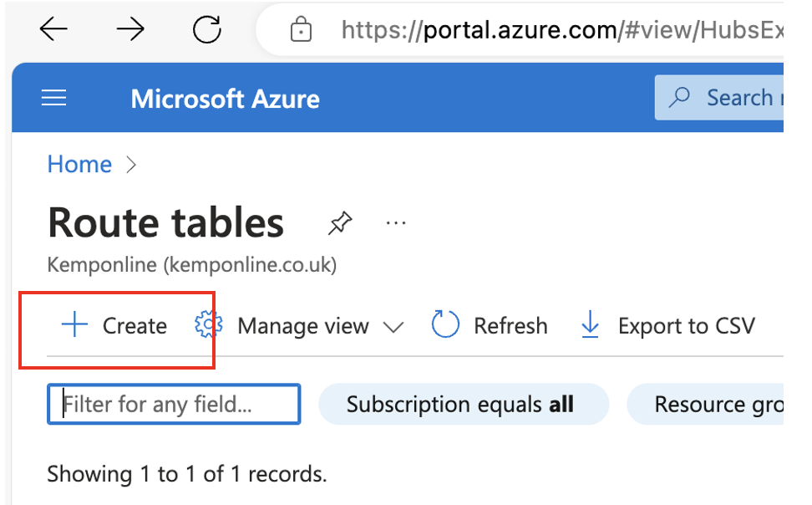Open the Azure portal hamburger menu

pos(54,99)
